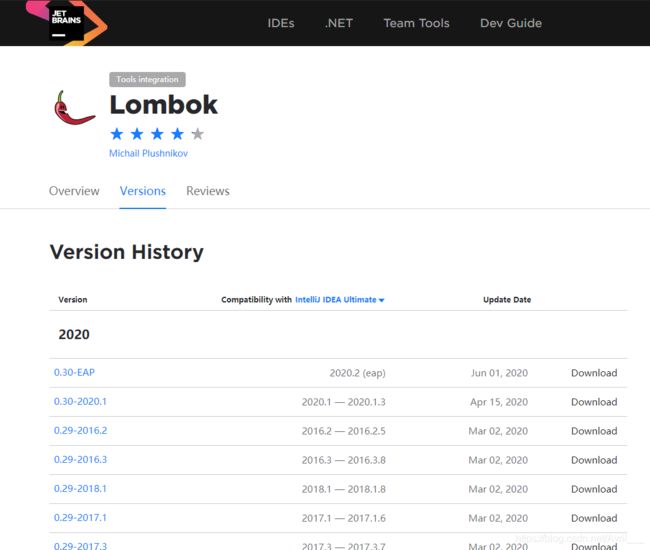Open version 0.29-2018.1 link
650x550 pixels.
tap(80, 488)
